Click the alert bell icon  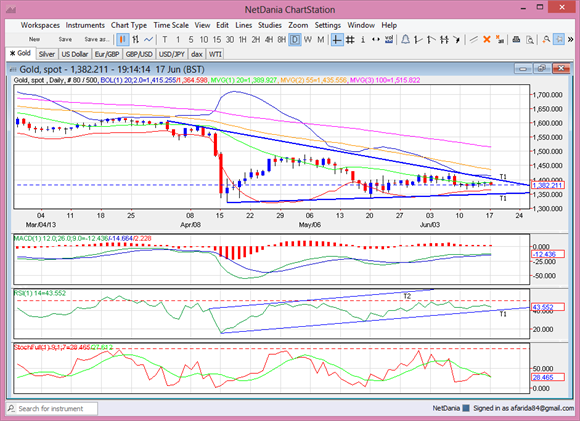405,40
